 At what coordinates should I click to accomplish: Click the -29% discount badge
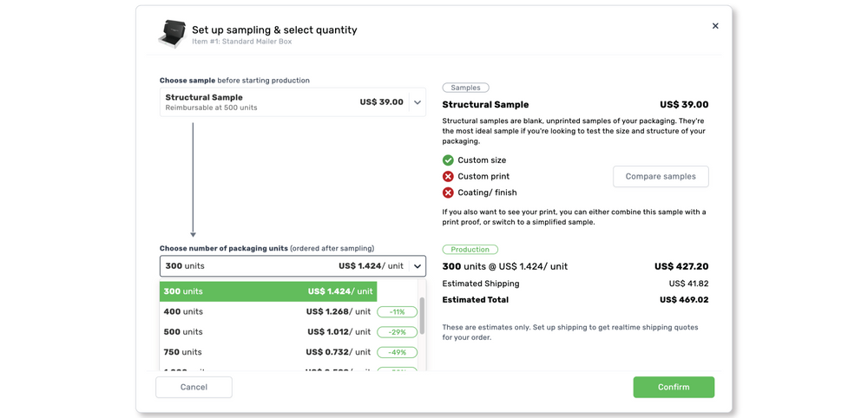pyautogui.click(x=397, y=332)
